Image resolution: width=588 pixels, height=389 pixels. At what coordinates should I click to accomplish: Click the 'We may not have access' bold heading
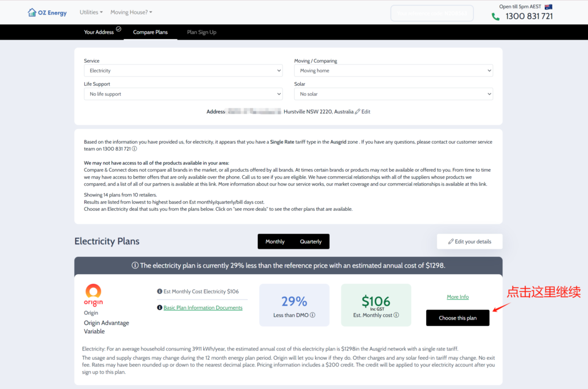tap(156, 163)
